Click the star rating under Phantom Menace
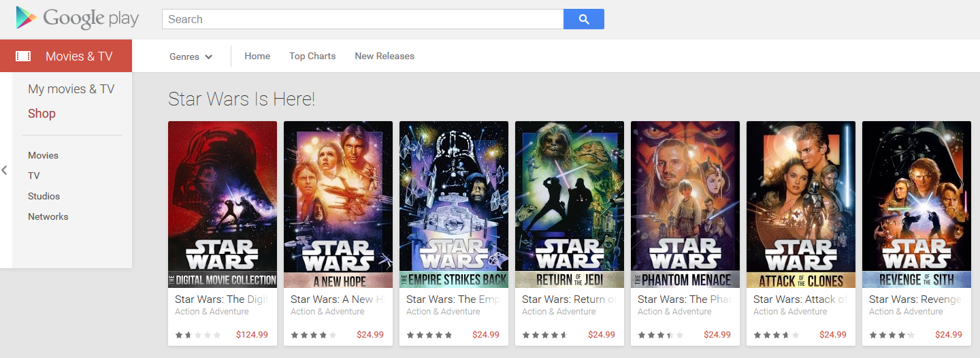Screen dimensions: 980x358 (x=655, y=335)
